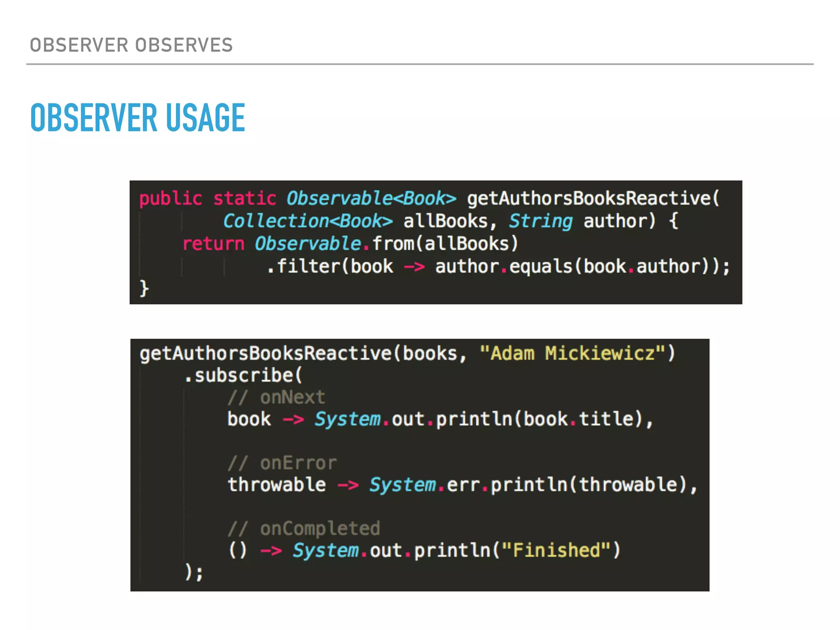
Task: Click the 'return' keyword in first code block
Action: click(214, 244)
